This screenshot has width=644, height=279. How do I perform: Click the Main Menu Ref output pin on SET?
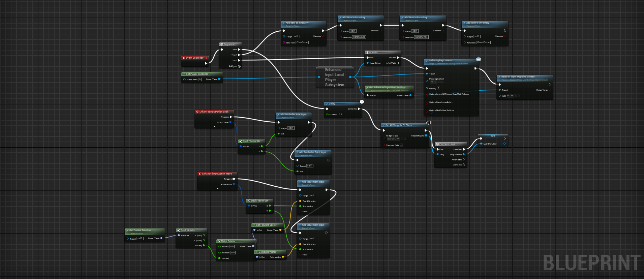pos(504,144)
